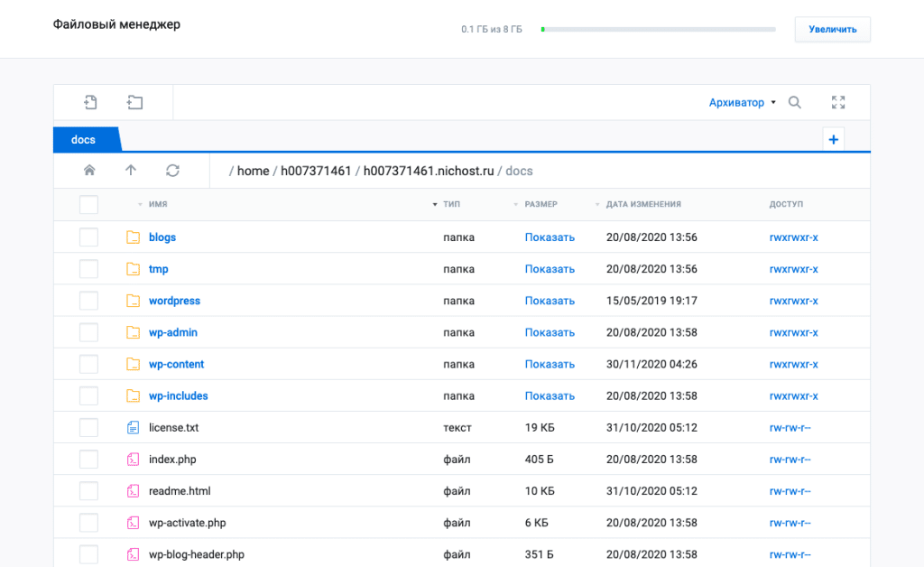
Task: Click the new folder icon in toolbar
Action: pos(135,103)
